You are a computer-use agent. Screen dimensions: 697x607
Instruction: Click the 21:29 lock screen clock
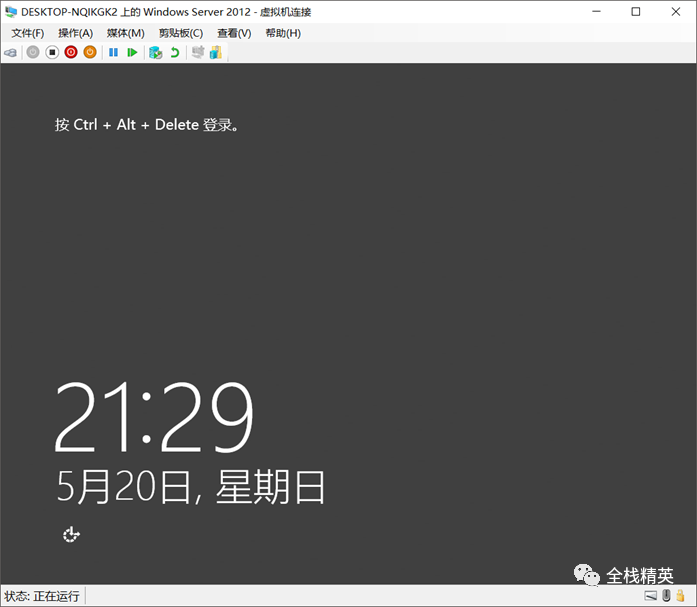pos(154,417)
